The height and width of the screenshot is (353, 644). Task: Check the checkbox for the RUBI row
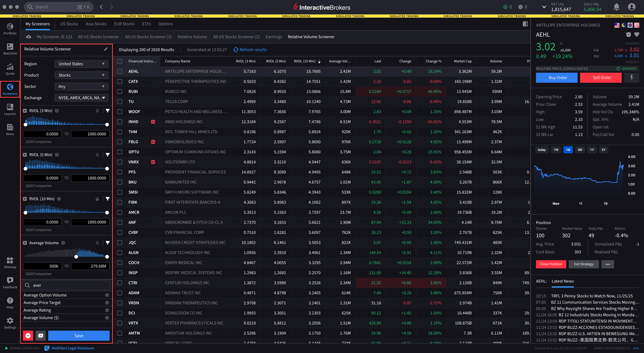(x=120, y=91)
